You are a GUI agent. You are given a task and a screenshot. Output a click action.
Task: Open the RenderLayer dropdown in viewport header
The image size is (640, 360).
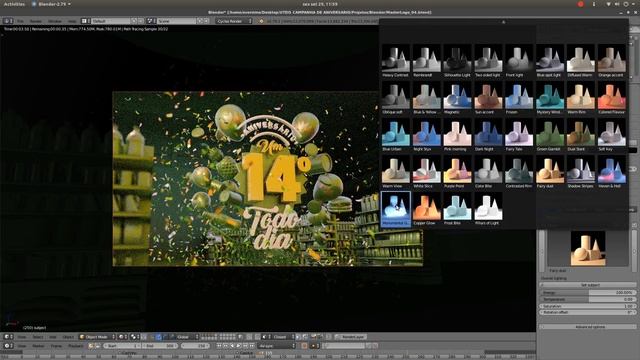350,337
